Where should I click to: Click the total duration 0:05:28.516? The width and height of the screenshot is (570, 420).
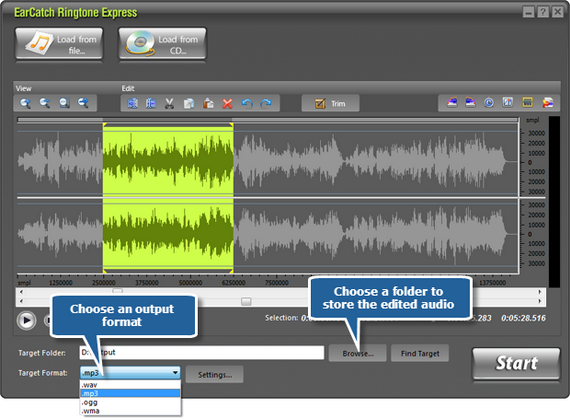click(523, 318)
